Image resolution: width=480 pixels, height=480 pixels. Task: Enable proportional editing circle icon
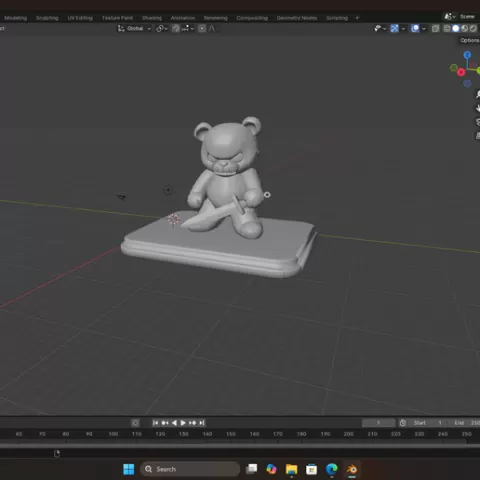click(202, 29)
